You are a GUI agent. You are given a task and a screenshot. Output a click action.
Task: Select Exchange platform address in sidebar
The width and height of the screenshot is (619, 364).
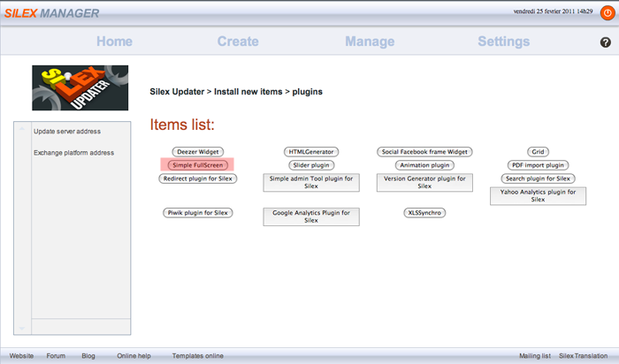click(x=73, y=153)
